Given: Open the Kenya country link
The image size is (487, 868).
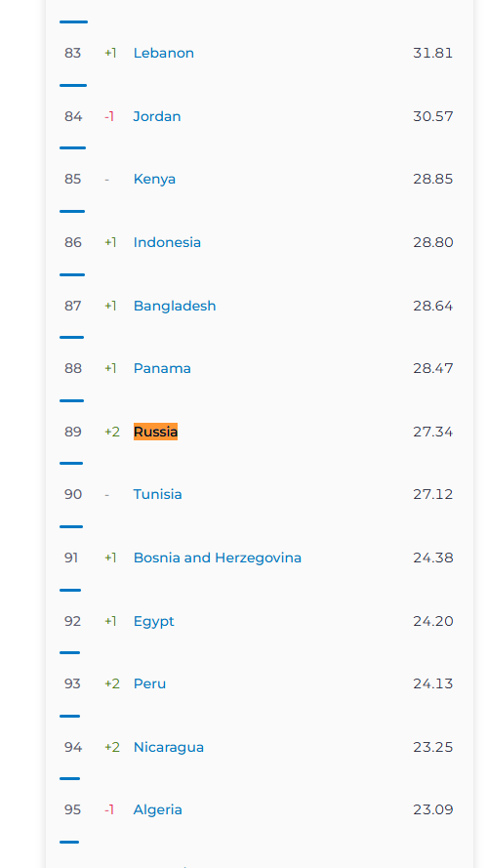Looking at the screenshot, I should [x=154, y=180].
